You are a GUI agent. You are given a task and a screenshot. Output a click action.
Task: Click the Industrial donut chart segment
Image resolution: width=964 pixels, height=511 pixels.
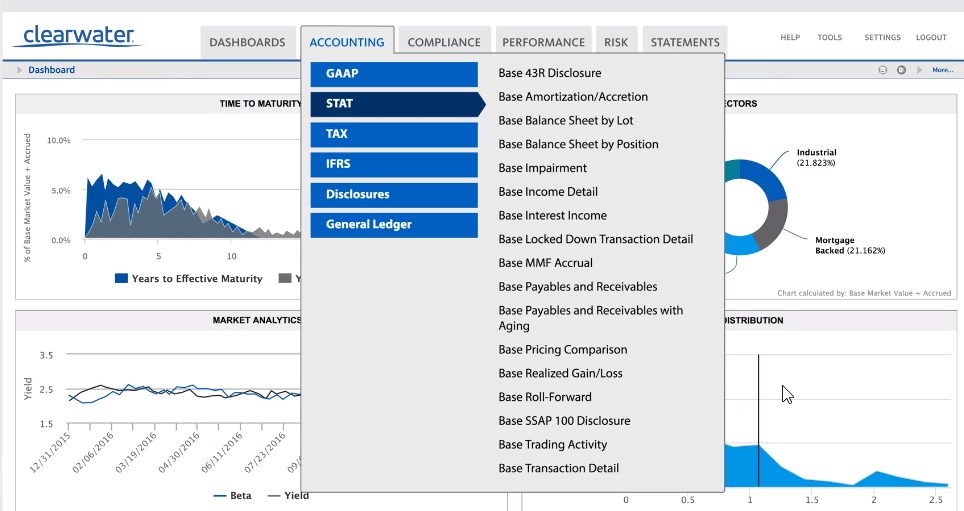click(x=767, y=178)
